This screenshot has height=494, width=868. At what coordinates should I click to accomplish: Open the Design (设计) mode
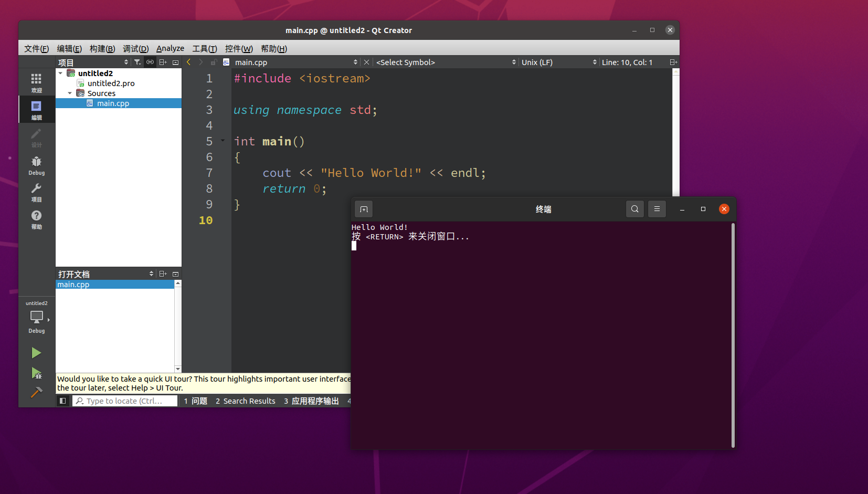[x=36, y=137]
